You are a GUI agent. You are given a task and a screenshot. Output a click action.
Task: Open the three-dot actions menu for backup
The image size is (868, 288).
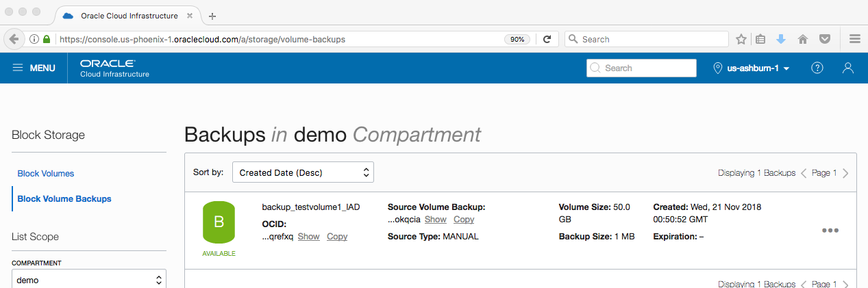click(830, 231)
